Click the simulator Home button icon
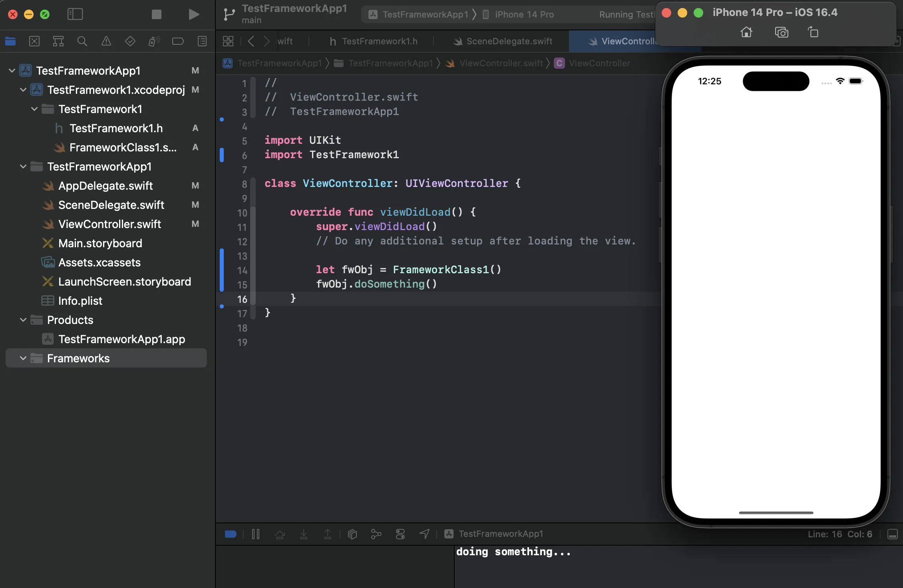903x588 pixels. coord(746,32)
